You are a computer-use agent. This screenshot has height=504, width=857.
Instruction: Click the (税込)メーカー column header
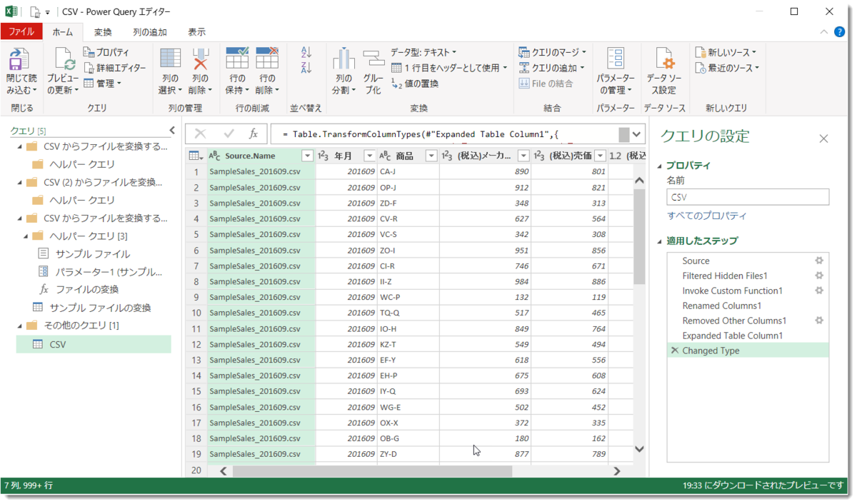(x=485, y=156)
